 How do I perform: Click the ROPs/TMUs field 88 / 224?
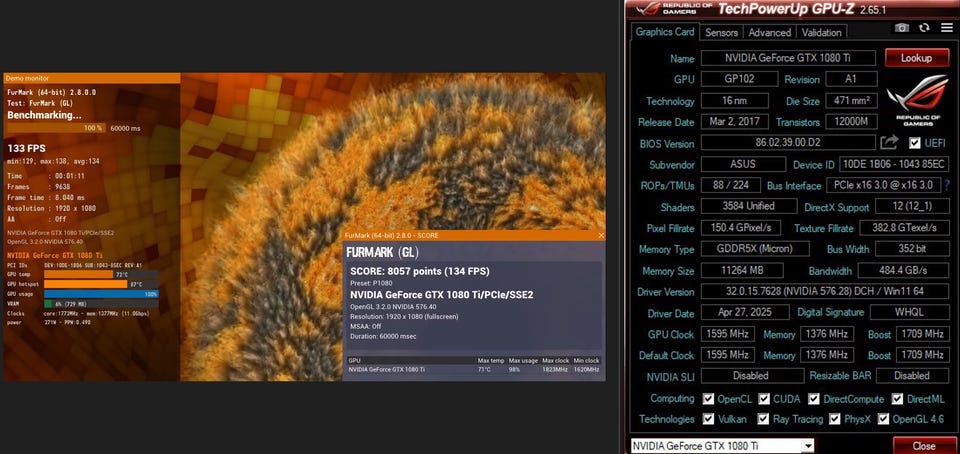(x=731, y=185)
